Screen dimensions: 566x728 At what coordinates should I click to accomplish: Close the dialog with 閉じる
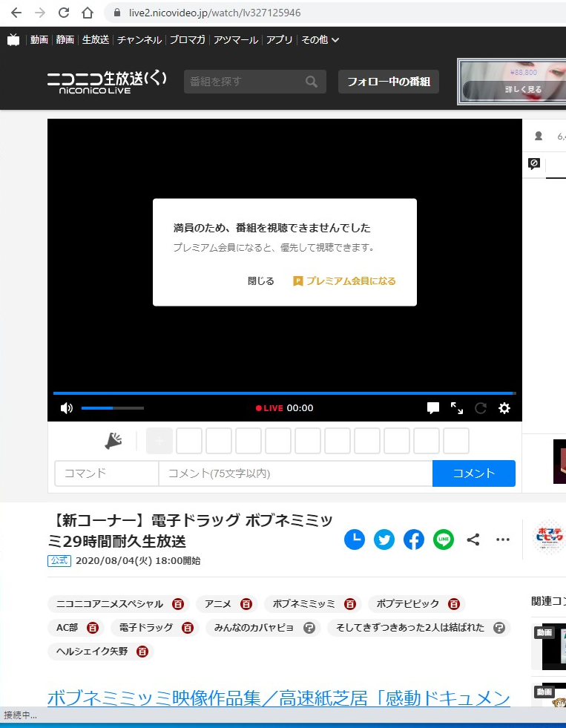coord(260,281)
